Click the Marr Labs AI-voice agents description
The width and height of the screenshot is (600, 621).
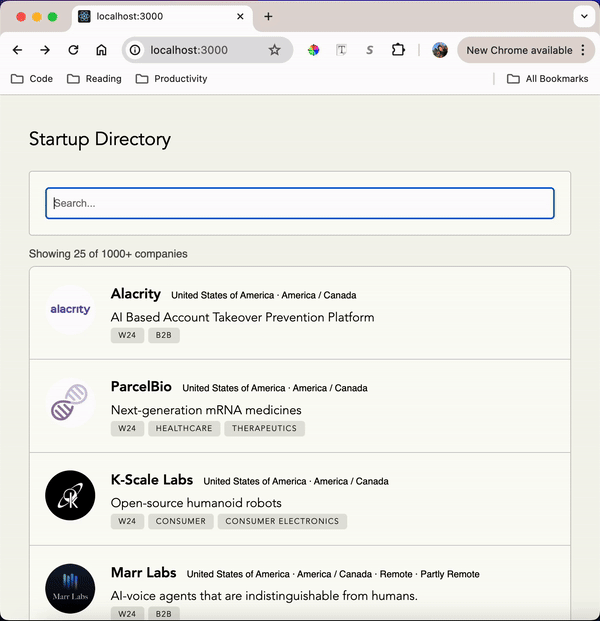[x=264, y=596]
